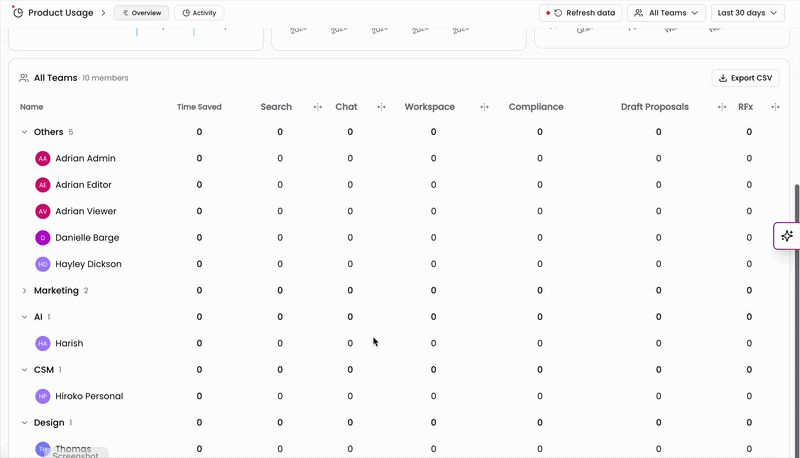Open the Last 30 days dropdown
Image resolution: width=800 pixels, height=458 pixels.
(x=747, y=13)
